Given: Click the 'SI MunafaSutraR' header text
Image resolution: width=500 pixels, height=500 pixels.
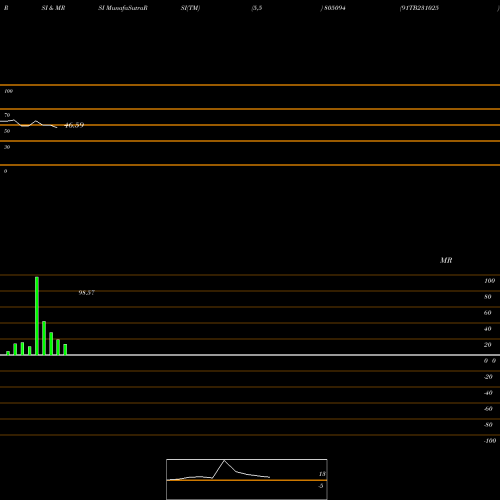Looking at the screenshot, I should (x=123, y=8).
